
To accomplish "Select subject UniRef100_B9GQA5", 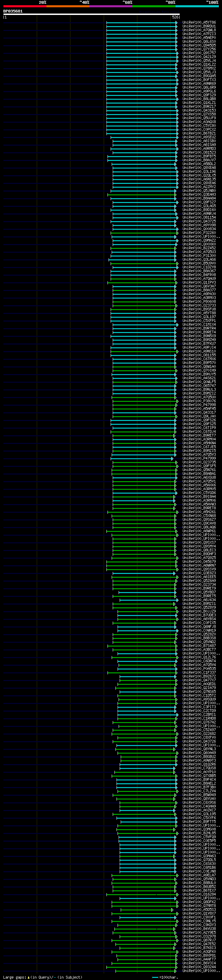I will 199,76.
